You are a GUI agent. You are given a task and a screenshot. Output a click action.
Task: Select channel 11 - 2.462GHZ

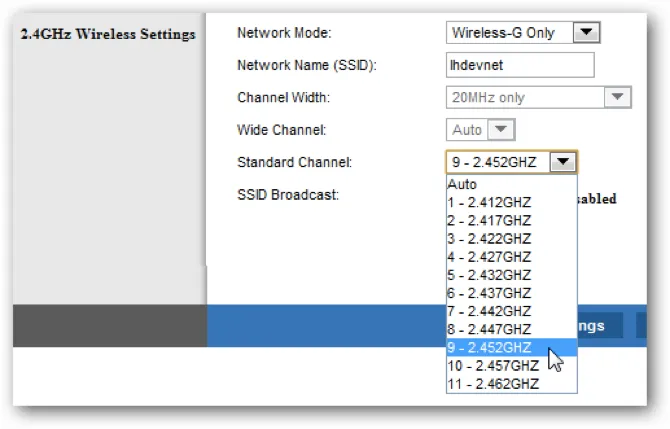pos(493,384)
